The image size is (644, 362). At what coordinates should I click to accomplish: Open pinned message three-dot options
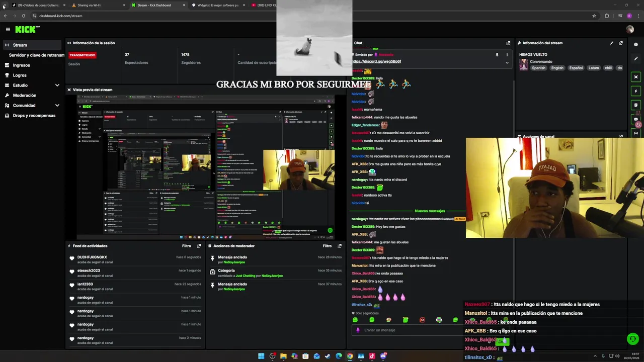coord(507,54)
